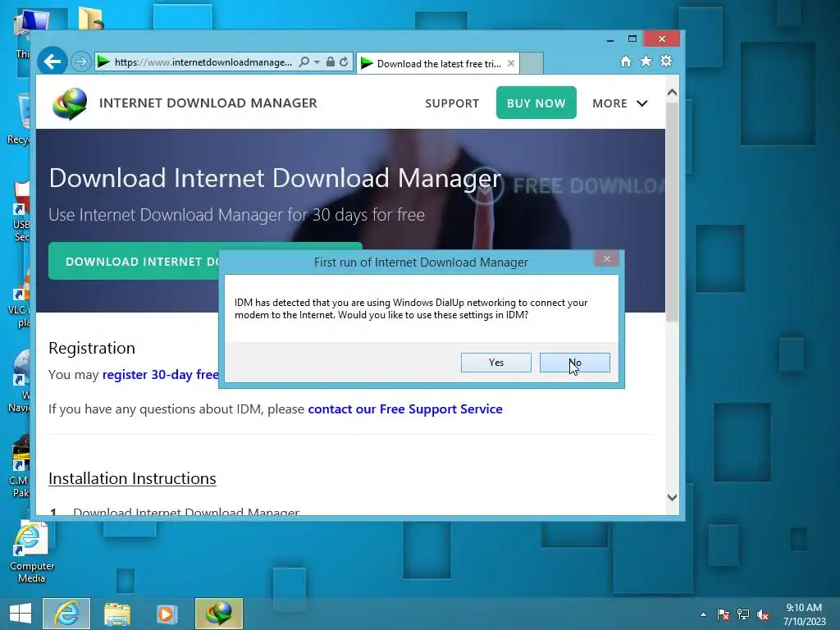The height and width of the screenshot is (630, 840).
Task: Open 'contact our Free Support Service' link
Action: 405,409
